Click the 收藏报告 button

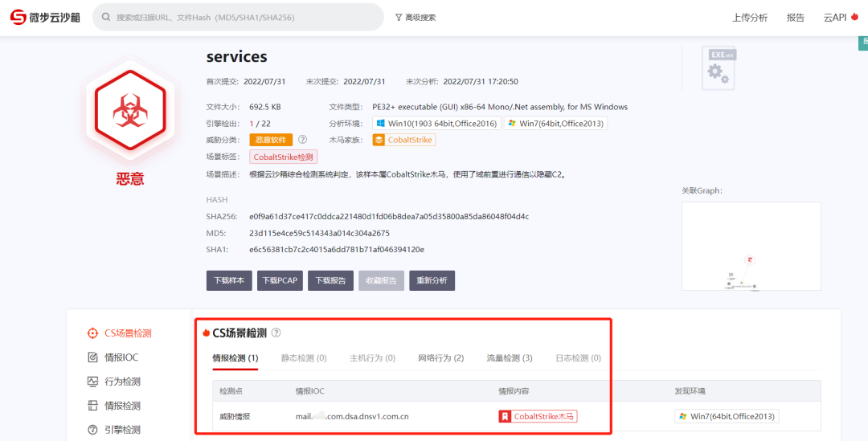(x=382, y=280)
